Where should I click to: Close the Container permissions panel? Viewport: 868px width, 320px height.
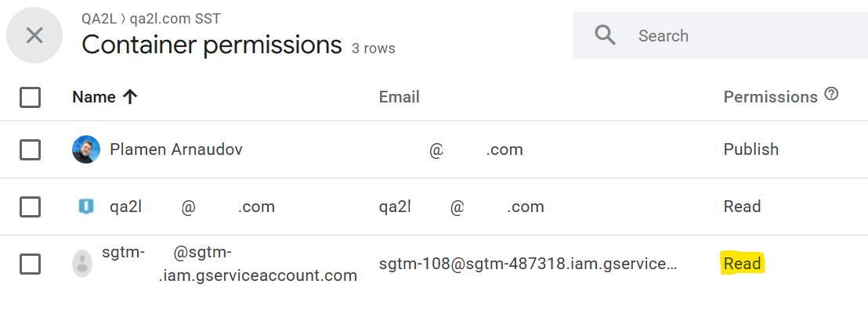click(34, 35)
